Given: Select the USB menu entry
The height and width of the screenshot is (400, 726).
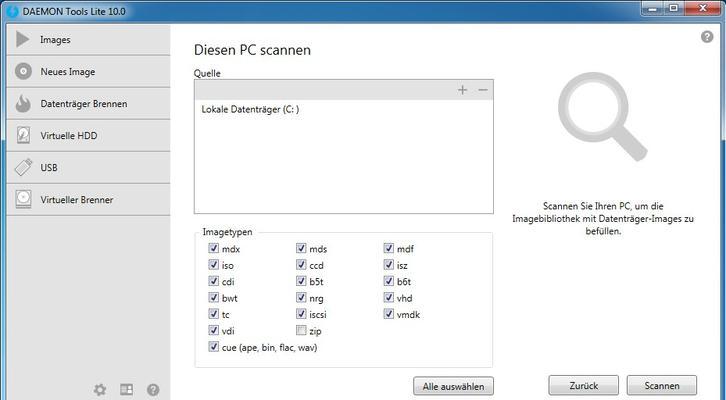Looking at the screenshot, I should point(88,168).
